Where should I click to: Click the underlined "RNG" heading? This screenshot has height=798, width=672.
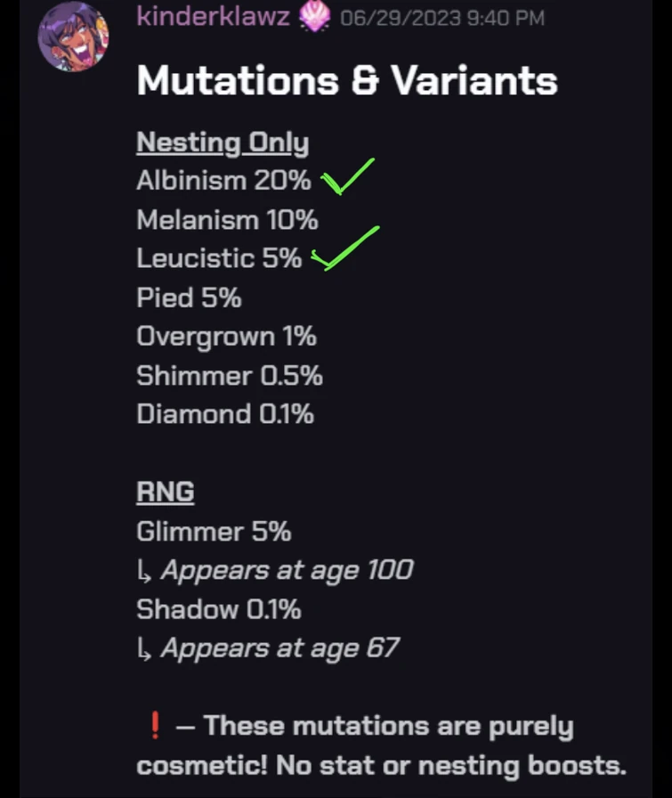(x=166, y=492)
